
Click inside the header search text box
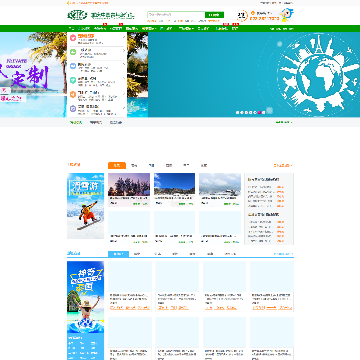(176, 15)
